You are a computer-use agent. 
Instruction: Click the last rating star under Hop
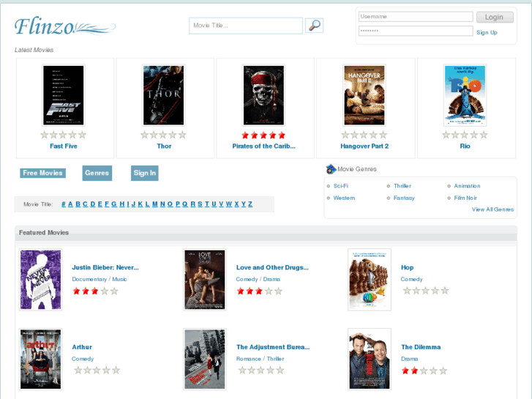pos(444,291)
